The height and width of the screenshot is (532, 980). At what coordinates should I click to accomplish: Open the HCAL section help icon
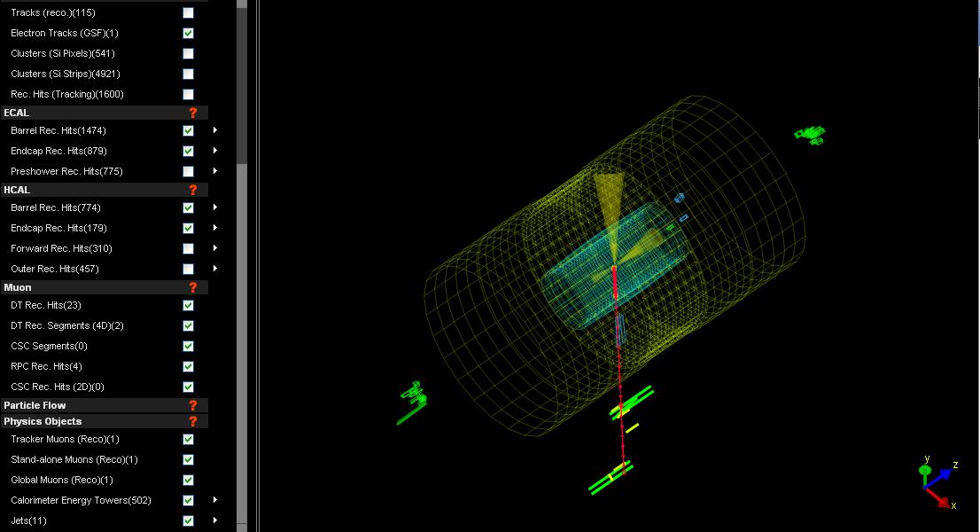click(x=192, y=190)
